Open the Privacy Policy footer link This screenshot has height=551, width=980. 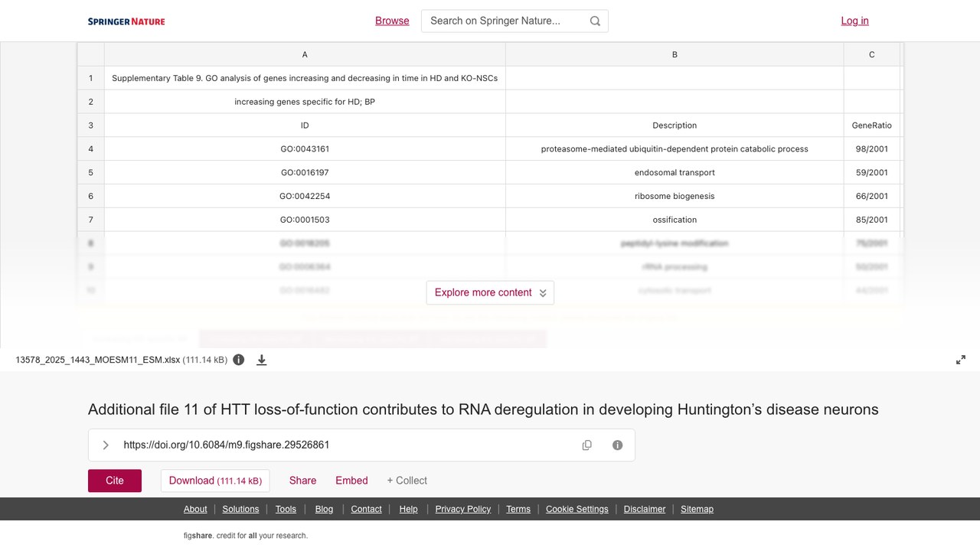pyautogui.click(x=463, y=509)
